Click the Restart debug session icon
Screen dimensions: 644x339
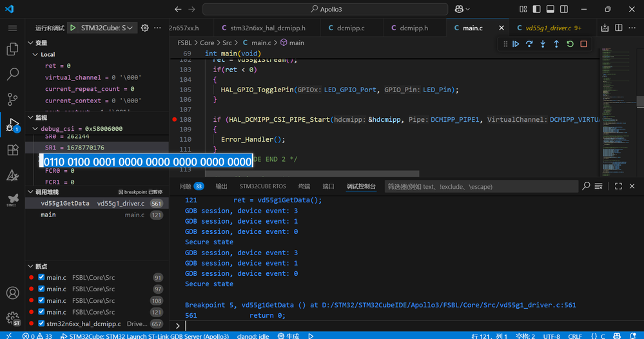[570, 44]
